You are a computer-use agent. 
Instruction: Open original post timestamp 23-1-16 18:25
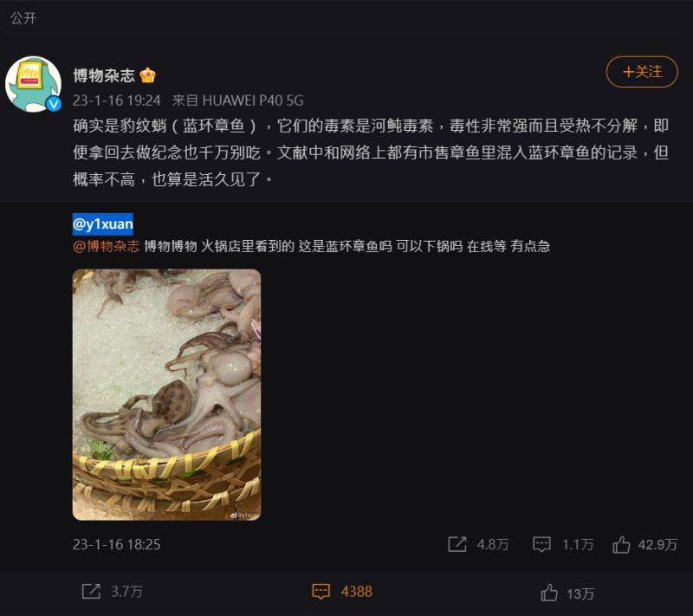(117, 544)
